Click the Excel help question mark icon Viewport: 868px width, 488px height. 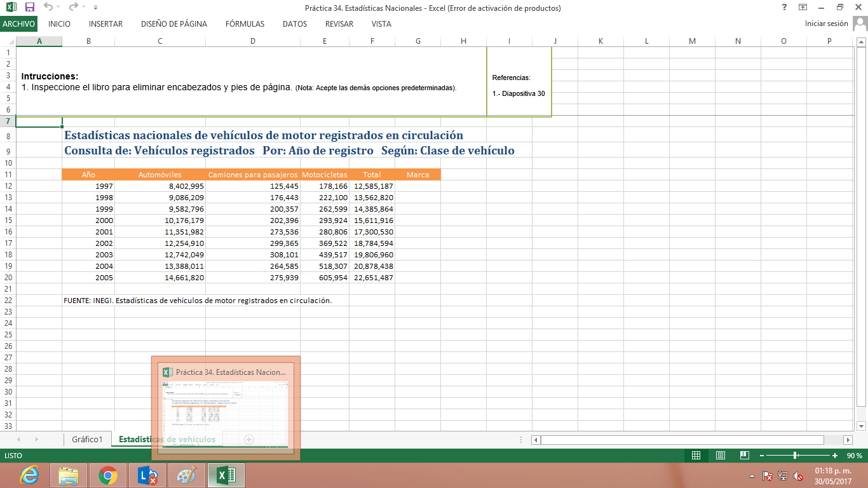[785, 8]
